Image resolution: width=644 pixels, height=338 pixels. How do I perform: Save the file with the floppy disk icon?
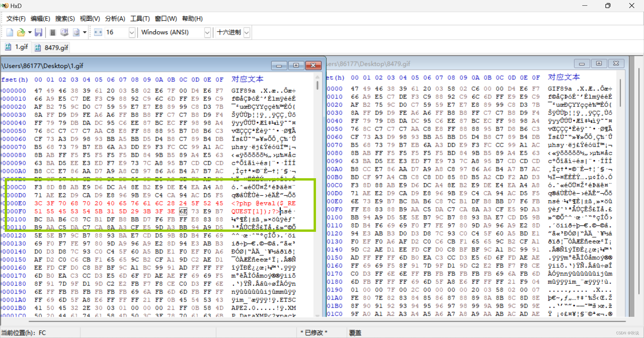point(39,32)
